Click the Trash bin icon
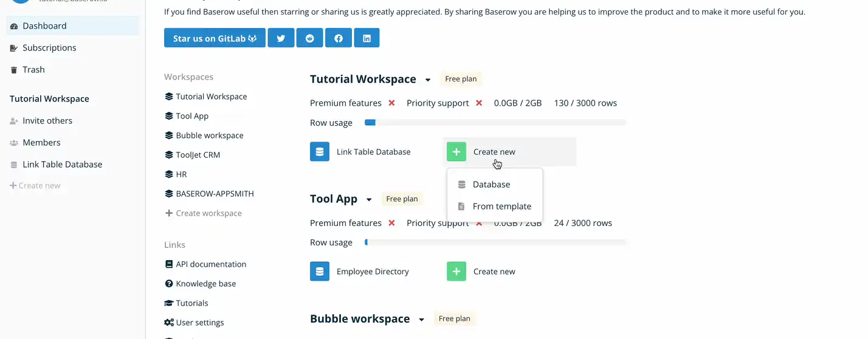Screen dimensions: 868x339 click(14, 70)
